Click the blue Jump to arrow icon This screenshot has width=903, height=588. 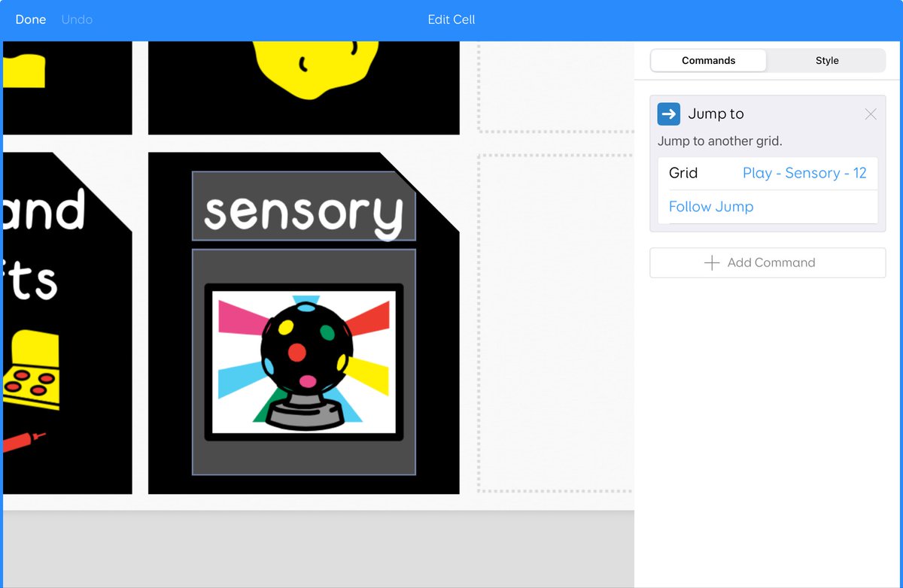pos(669,114)
